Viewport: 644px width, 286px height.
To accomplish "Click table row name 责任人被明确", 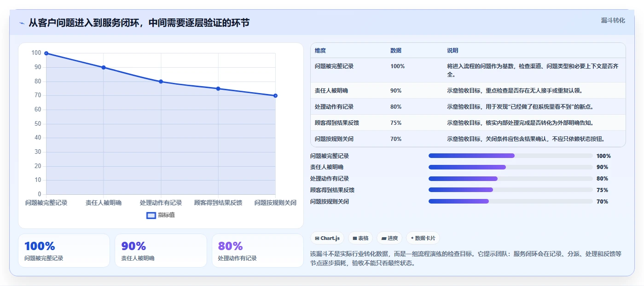I will (x=331, y=91).
